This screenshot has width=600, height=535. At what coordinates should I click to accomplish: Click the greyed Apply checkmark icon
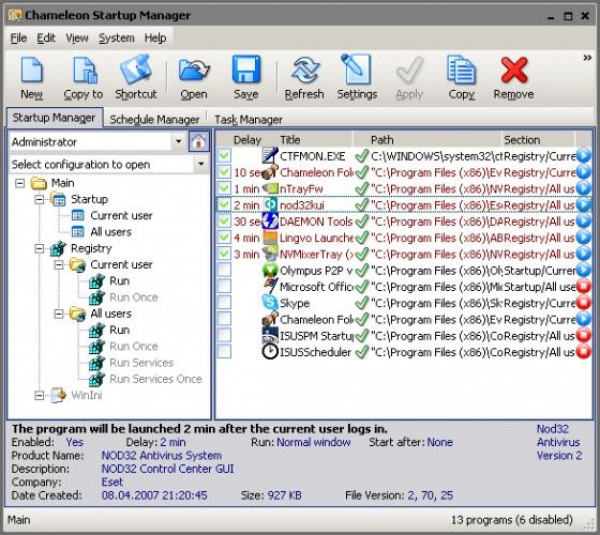[x=409, y=70]
